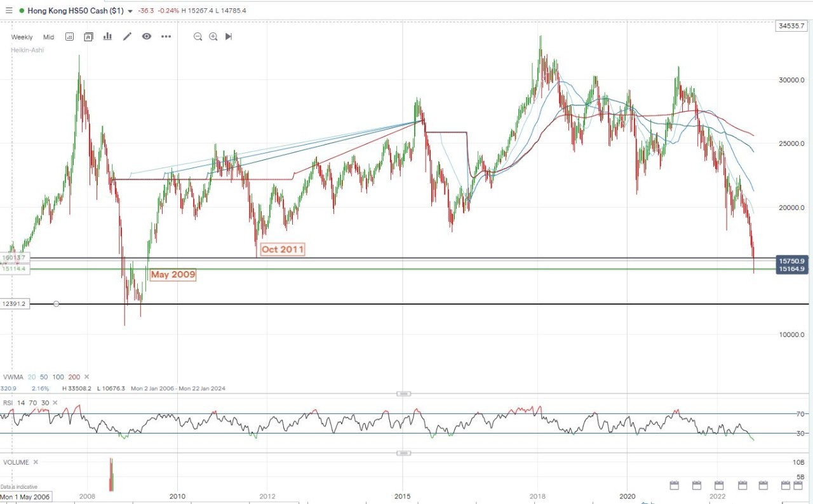This screenshot has height=504, width=813.
Task: Zoom out with the minus magnifier
Action: pyautogui.click(x=198, y=37)
